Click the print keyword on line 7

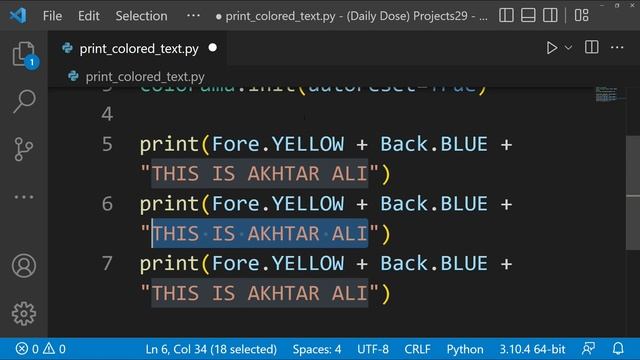(169, 264)
